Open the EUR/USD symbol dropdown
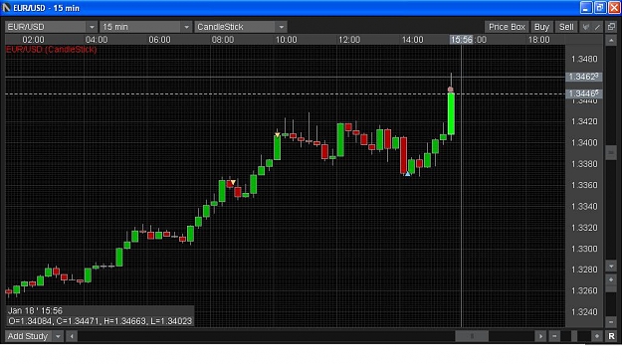Viewport: 622px width, 364px height. click(x=51, y=27)
